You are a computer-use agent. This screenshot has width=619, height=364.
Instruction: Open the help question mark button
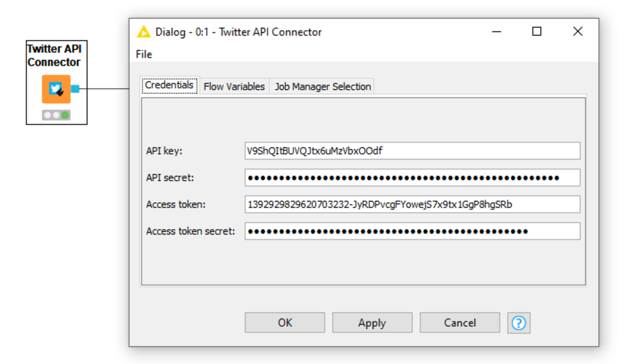coord(519,323)
